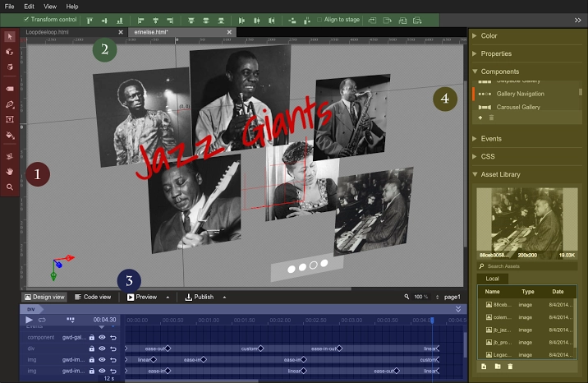Click the timeline loop icon
Viewport: 588px width, 383px height.
[42, 320]
